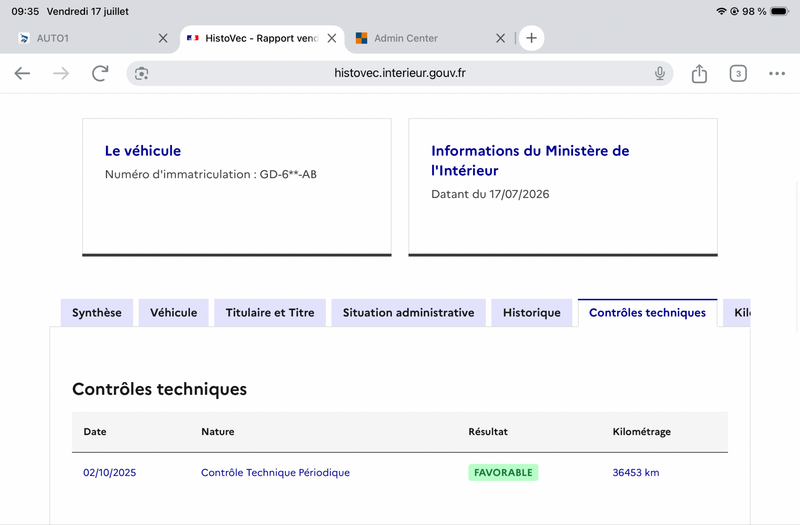Click the Datant du 17/07/2026 text
The height and width of the screenshot is (525, 800).
click(x=490, y=194)
